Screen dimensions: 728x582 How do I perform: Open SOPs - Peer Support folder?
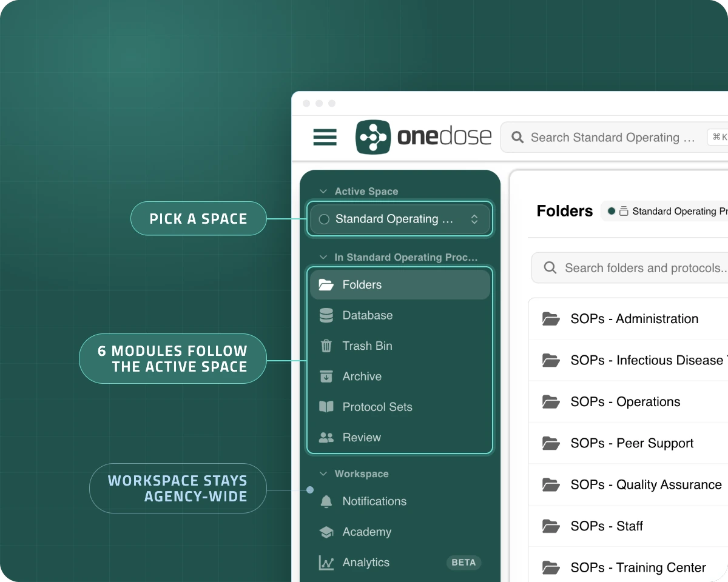point(629,443)
